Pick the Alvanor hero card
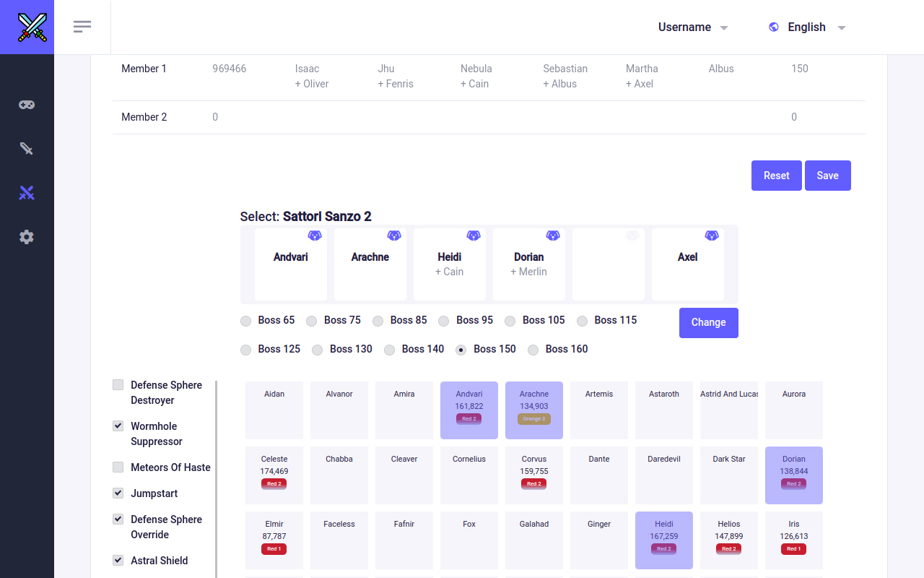This screenshot has height=578, width=924. pos(339,410)
